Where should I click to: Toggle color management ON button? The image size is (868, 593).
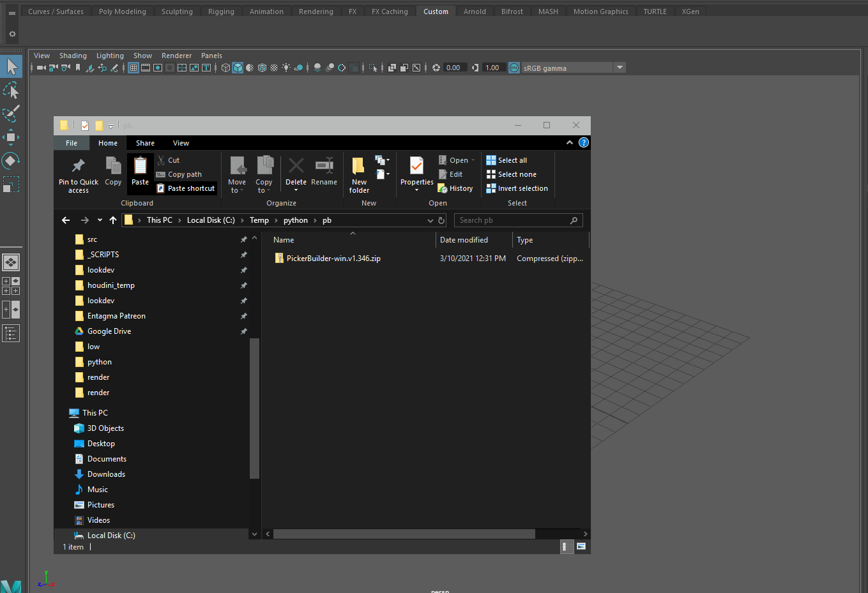click(514, 68)
